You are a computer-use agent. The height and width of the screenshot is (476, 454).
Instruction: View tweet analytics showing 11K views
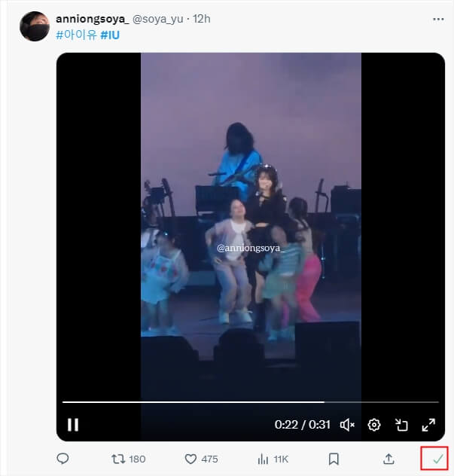click(x=264, y=459)
